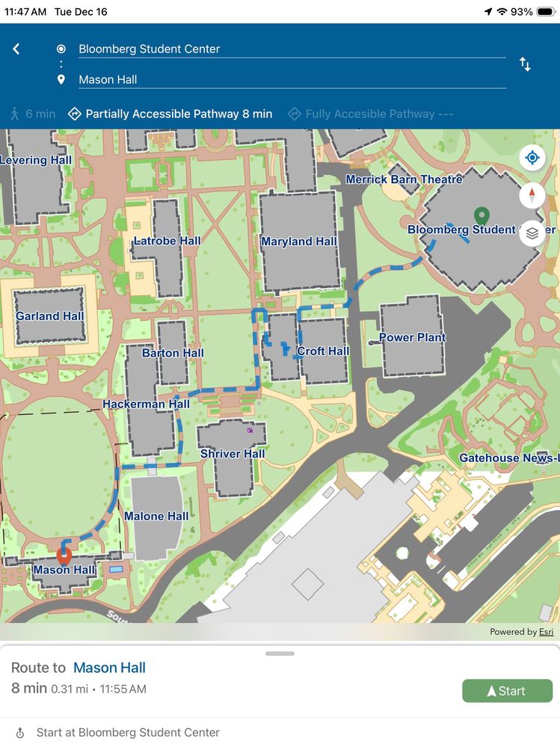560x747 pixels.
Task: Select the Start at Bloomberg Student Center step
Action: [280, 733]
